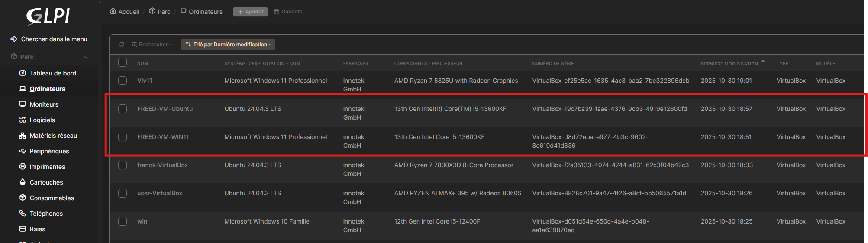The height and width of the screenshot is (243, 868).
Task: Click the Cartouches droplet icon
Action: (x=23, y=182)
